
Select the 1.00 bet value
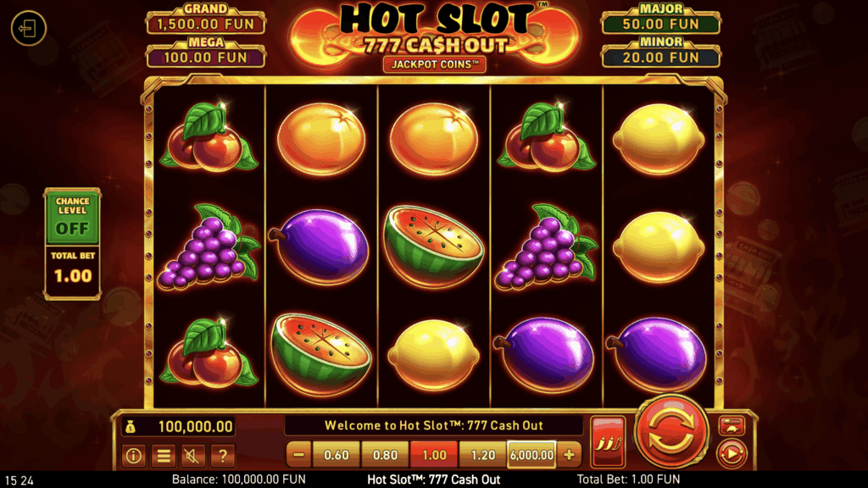coord(434,455)
